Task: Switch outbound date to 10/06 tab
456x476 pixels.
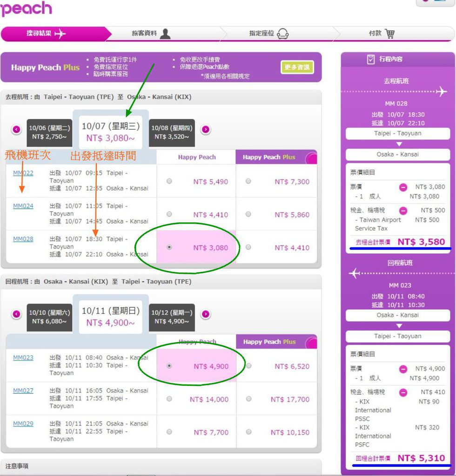Action: (49, 132)
